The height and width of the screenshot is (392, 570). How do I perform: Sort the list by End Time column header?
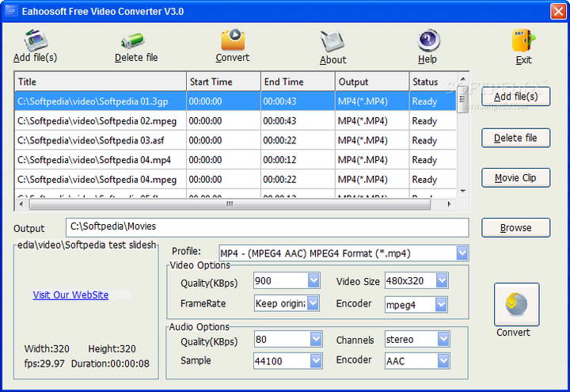296,82
